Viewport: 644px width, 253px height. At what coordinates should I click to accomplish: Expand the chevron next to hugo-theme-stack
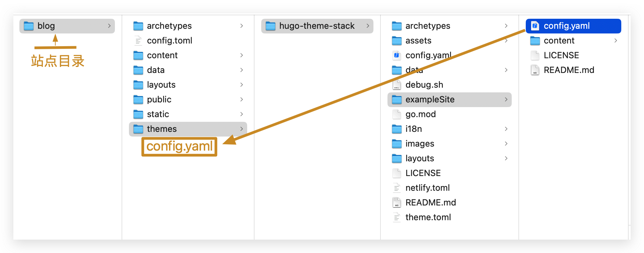pyautogui.click(x=368, y=26)
